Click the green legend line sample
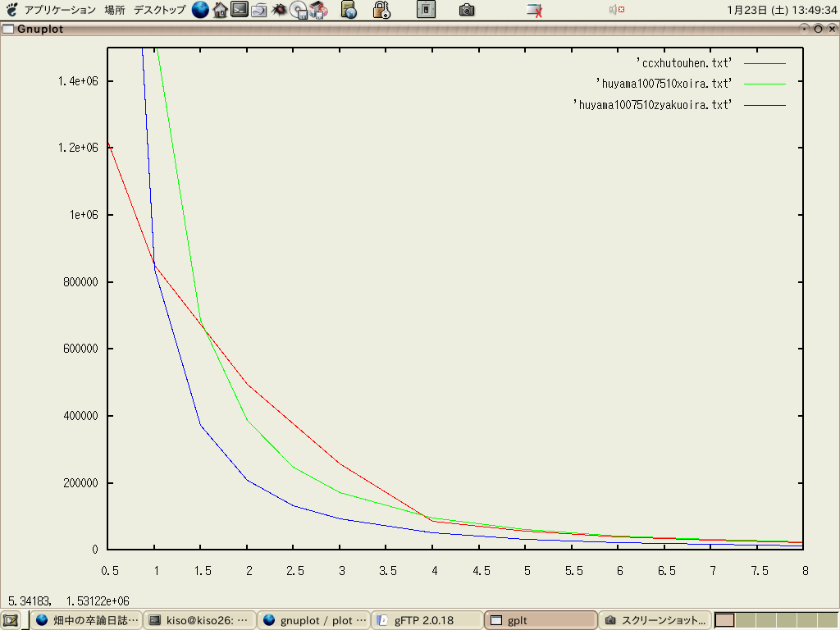 point(765,84)
